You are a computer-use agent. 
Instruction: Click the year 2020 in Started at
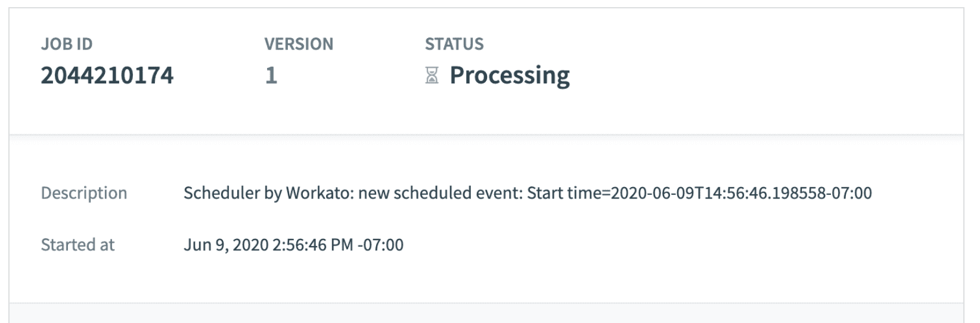click(x=250, y=245)
